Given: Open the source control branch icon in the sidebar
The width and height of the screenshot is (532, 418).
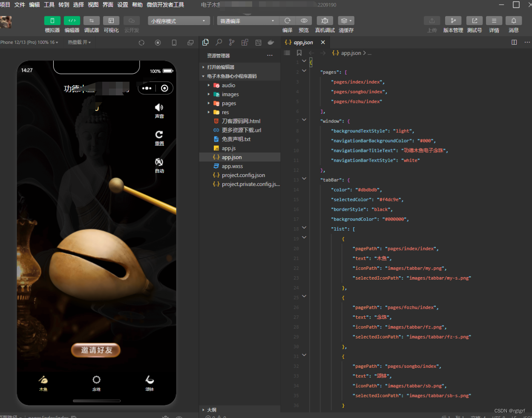Looking at the screenshot, I should [x=232, y=43].
